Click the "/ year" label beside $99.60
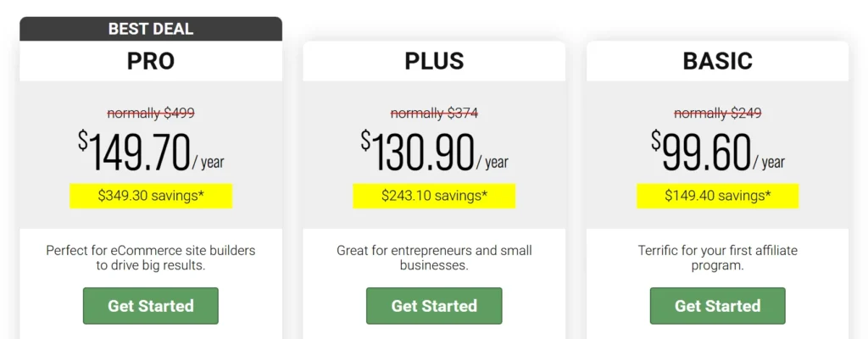 pos(770,162)
